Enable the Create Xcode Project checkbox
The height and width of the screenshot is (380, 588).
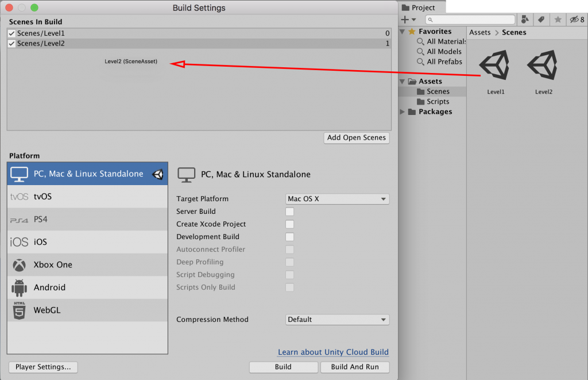click(290, 224)
